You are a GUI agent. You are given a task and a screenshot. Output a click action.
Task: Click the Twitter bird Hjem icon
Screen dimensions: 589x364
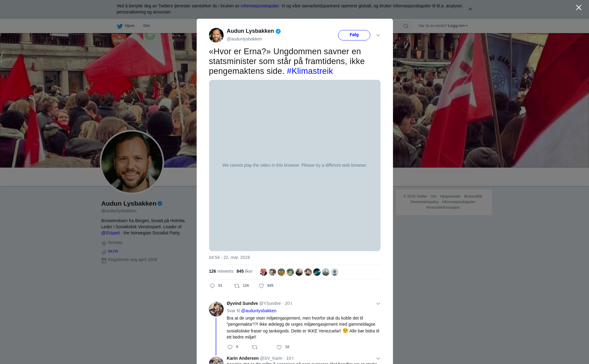(x=120, y=26)
